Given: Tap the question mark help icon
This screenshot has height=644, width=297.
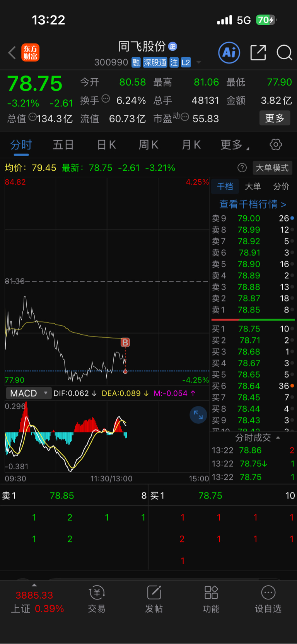Looking at the screenshot, I should coord(242,168).
